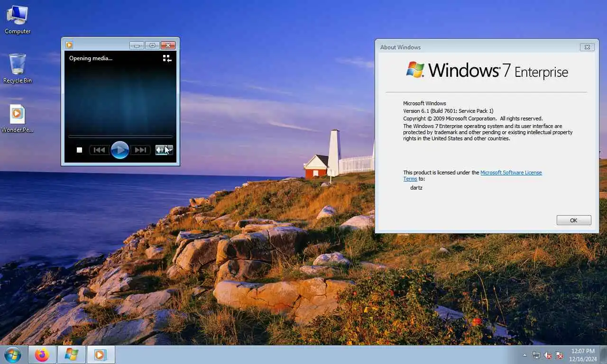The width and height of the screenshot is (607, 364).
Task: Click the Copyright 2009 Microsoft Corporation line
Action: (x=473, y=118)
